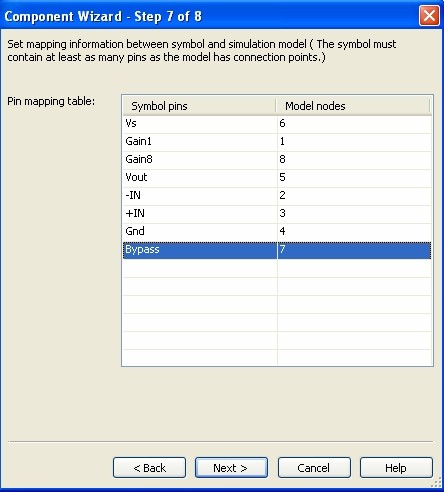Screen dimensions: 444x492
Task: Edit model node 4 for Gnd
Action: tap(354, 232)
